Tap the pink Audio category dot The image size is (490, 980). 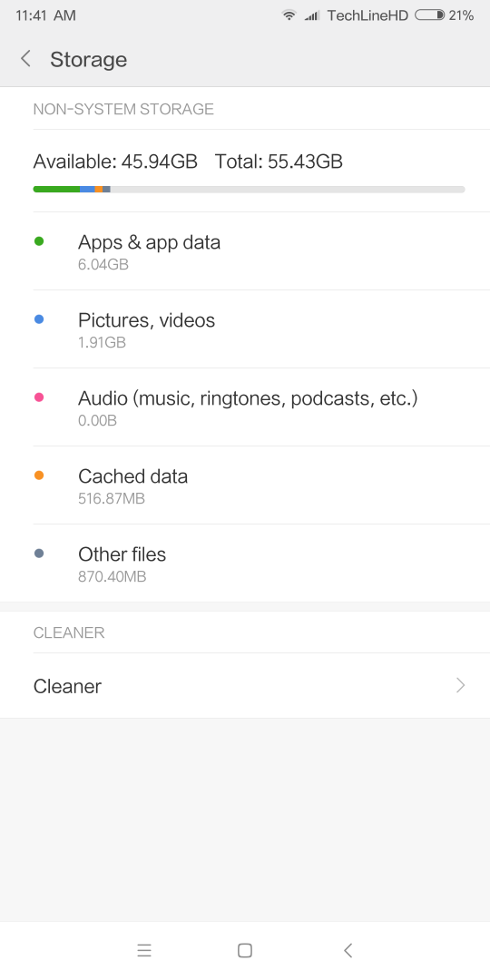coord(39,397)
